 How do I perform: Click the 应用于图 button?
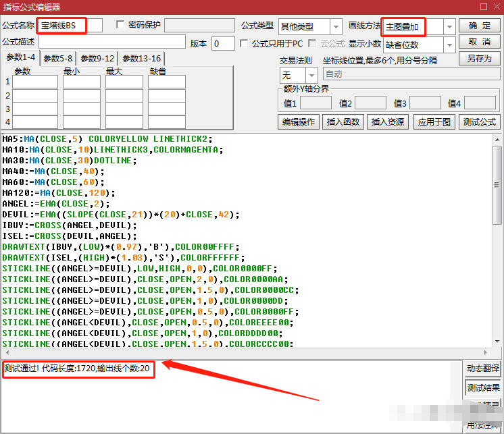(x=434, y=121)
